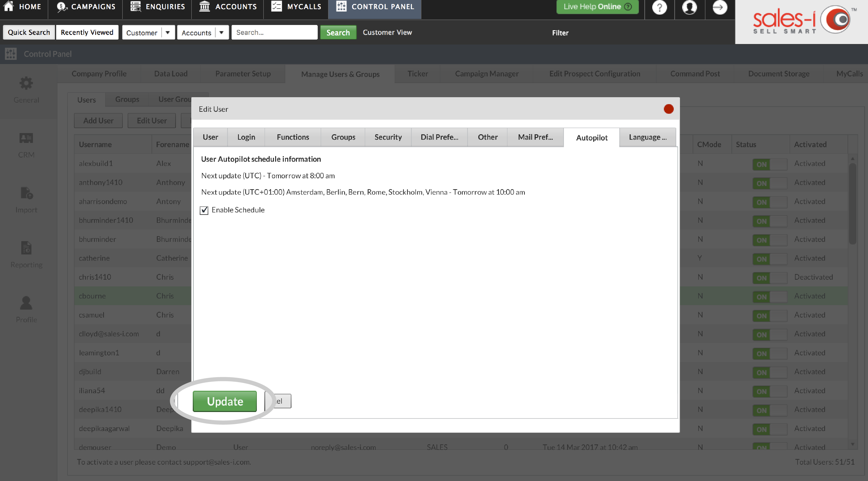Viewport: 868px width, 481px height.
Task: Switch to the Language tab in Edit User
Action: coord(647,137)
